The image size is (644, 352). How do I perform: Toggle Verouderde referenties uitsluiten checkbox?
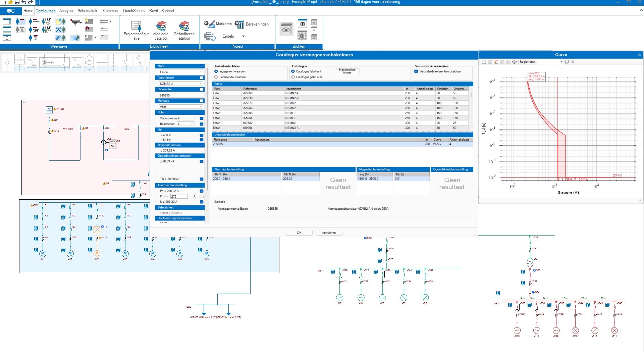[x=416, y=71]
